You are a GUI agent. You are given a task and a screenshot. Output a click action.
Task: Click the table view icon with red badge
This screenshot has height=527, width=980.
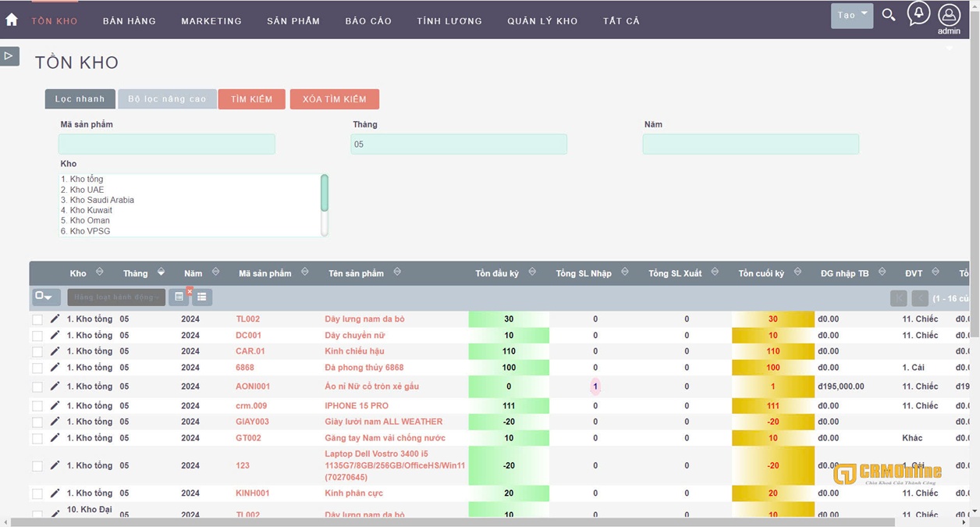[x=179, y=297]
